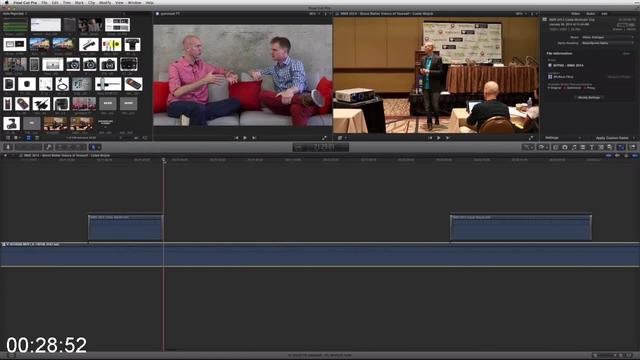The height and width of the screenshot is (360, 640).
Task: Open the Timeline Index button
Action: [11, 356]
